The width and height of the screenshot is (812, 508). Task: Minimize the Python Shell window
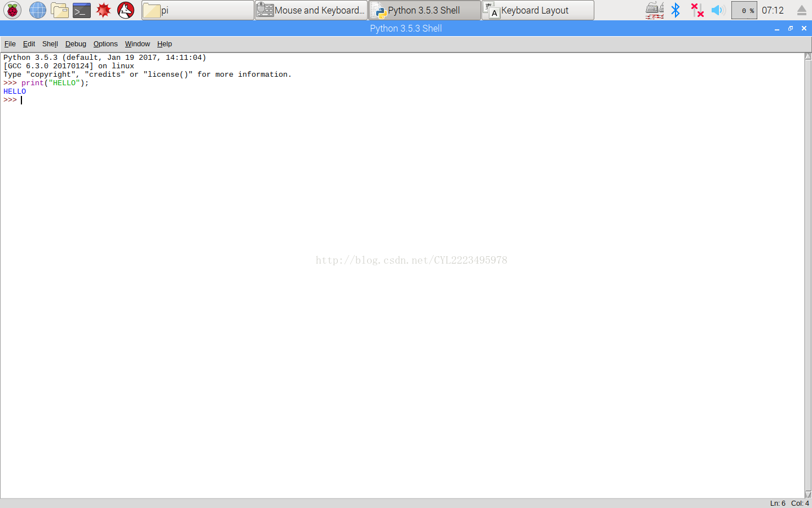[777, 28]
